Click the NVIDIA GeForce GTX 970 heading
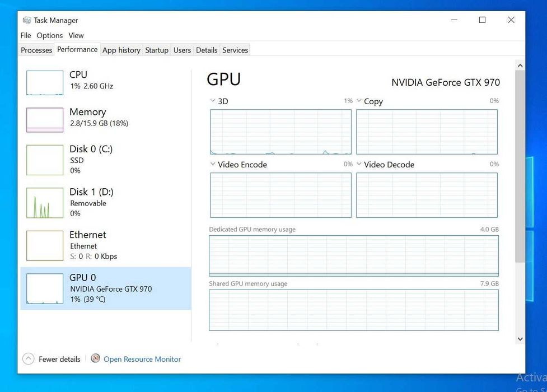Image resolution: width=547 pixels, height=392 pixels. pos(446,82)
